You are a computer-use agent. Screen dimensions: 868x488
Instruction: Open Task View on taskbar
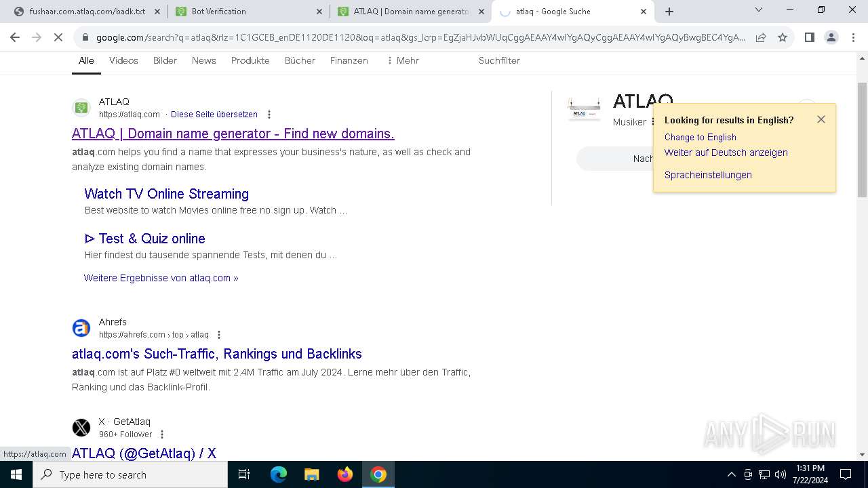click(x=244, y=474)
